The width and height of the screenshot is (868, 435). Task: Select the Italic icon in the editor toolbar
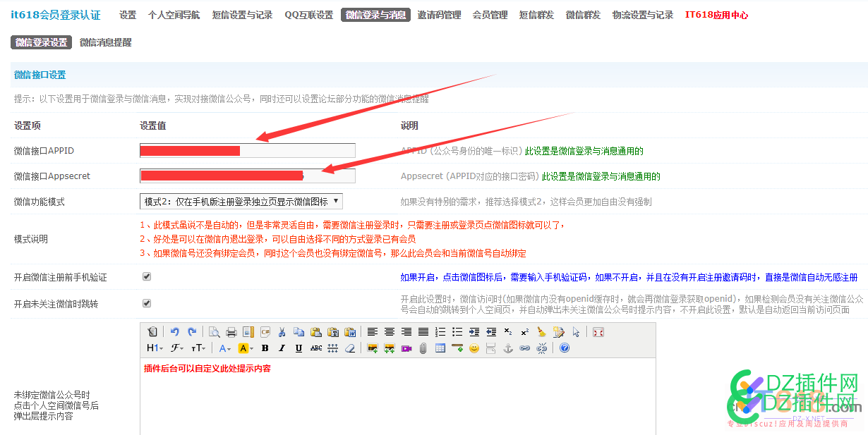282,348
